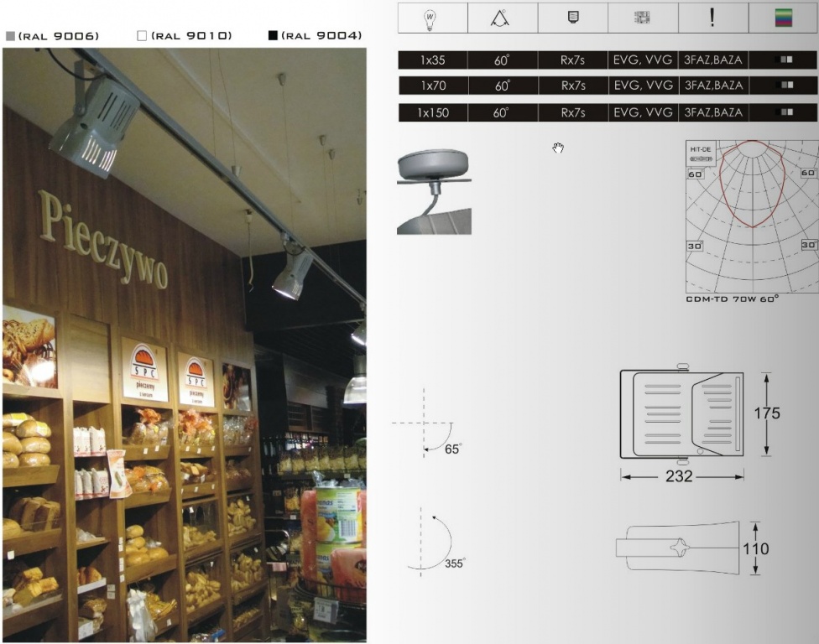This screenshot has height=644, width=819.
Task: Click the "1x70" wattage cell
Action: 434,86
